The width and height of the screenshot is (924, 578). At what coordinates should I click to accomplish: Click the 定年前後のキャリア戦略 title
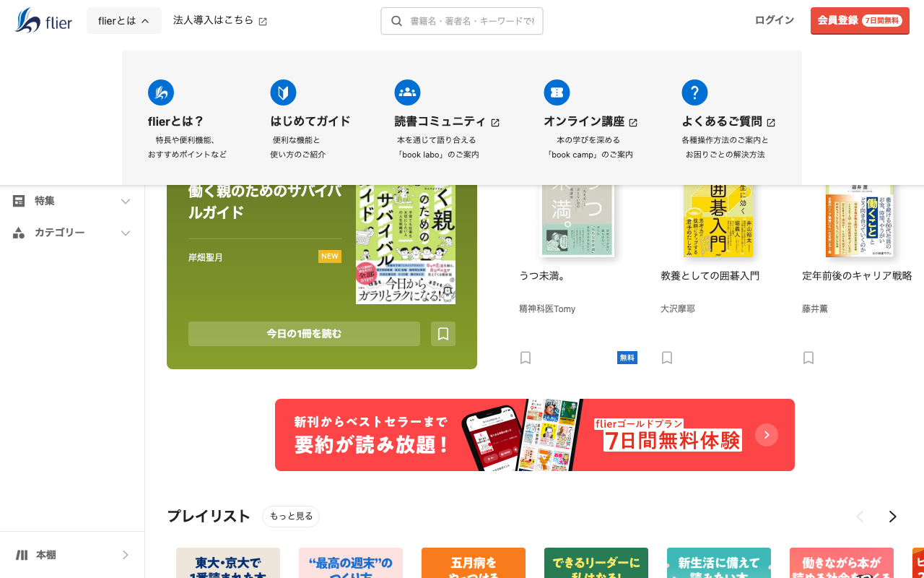pyautogui.click(x=857, y=276)
